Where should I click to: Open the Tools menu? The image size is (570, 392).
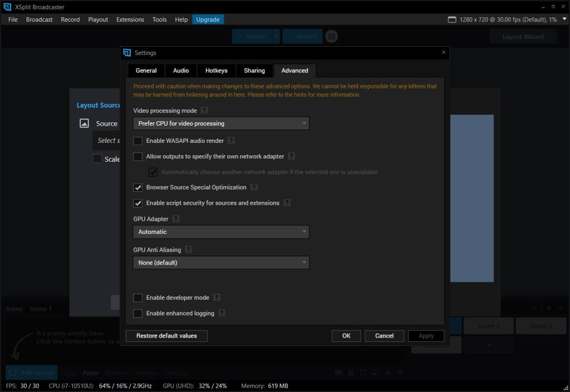(x=159, y=19)
